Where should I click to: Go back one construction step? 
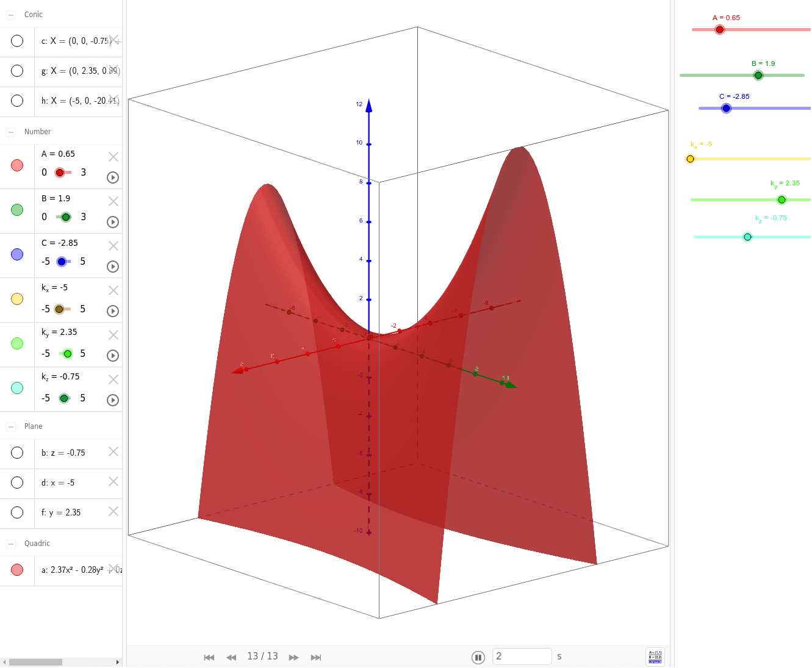click(231, 657)
